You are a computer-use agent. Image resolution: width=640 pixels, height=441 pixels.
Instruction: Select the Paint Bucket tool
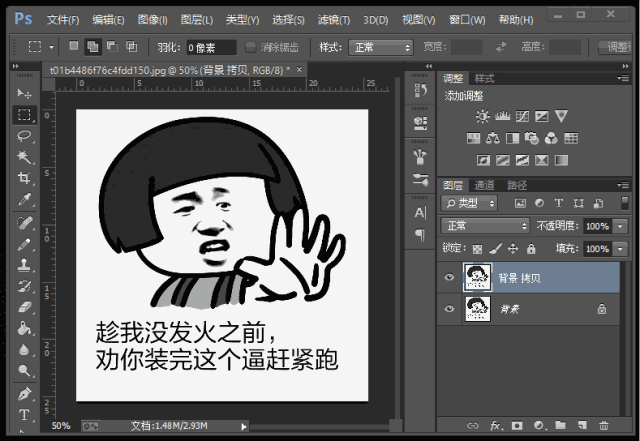(x=24, y=328)
